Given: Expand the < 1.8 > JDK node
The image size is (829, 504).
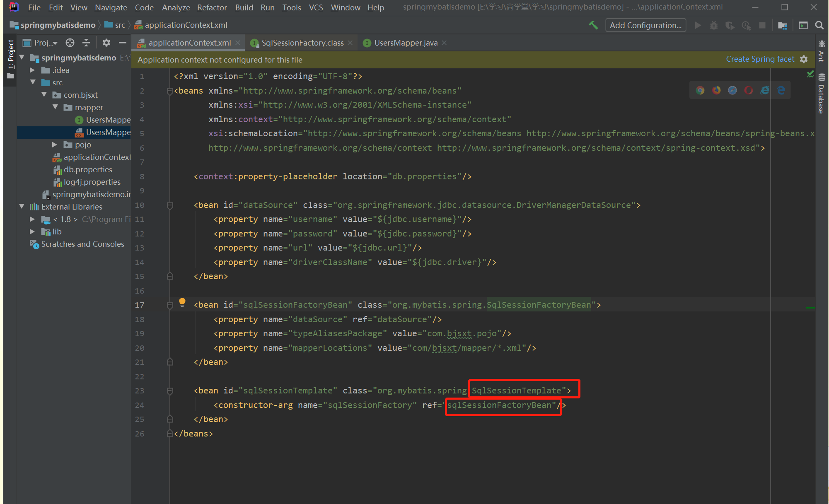Looking at the screenshot, I should click(x=32, y=219).
